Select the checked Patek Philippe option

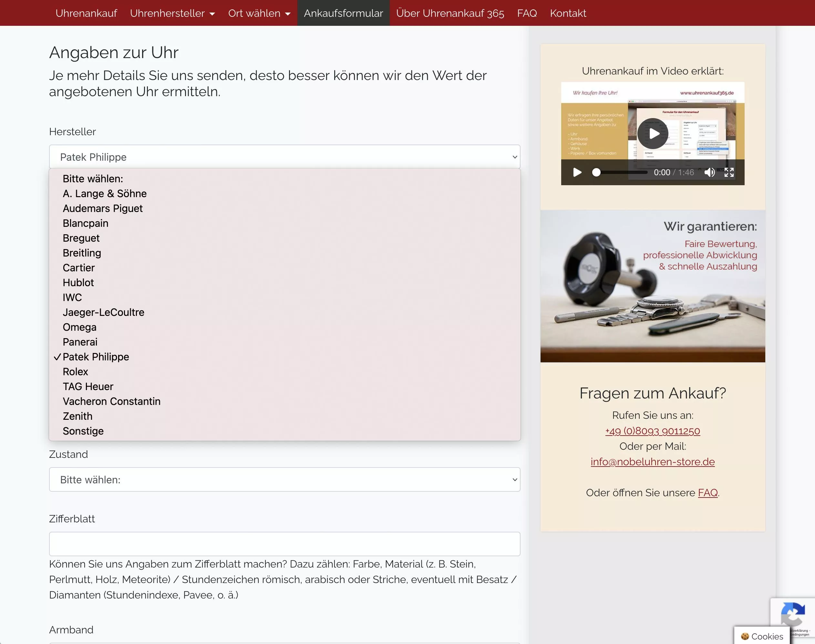[96, 357]
